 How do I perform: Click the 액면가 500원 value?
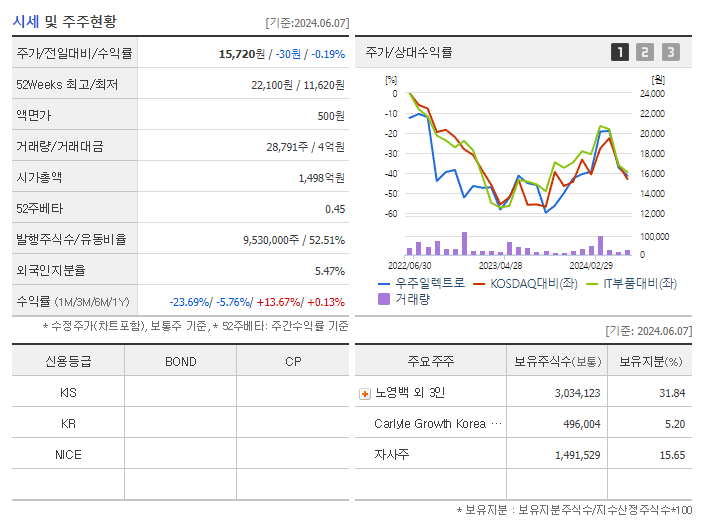point(331,116)
